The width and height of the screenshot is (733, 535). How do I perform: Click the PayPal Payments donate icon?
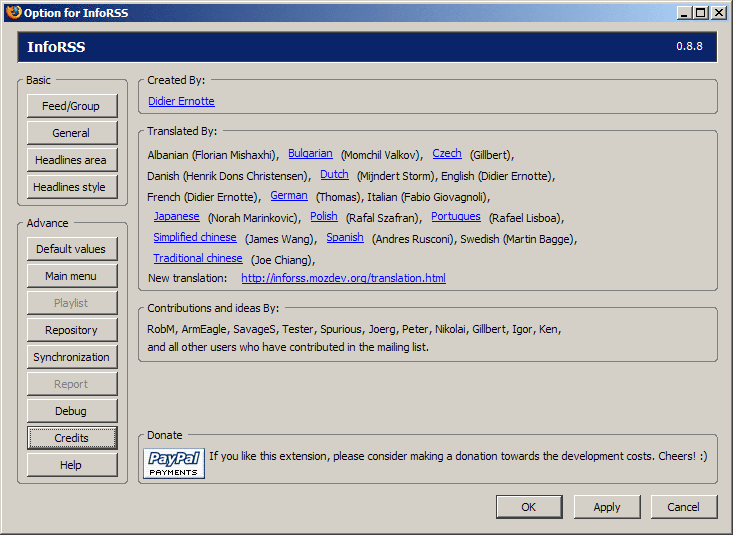[x=174, y=463]
